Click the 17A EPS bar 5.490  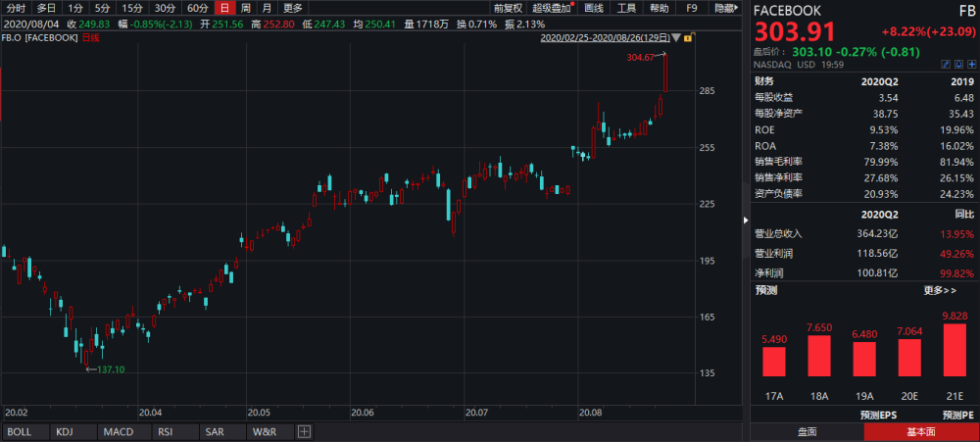[774, 362]
